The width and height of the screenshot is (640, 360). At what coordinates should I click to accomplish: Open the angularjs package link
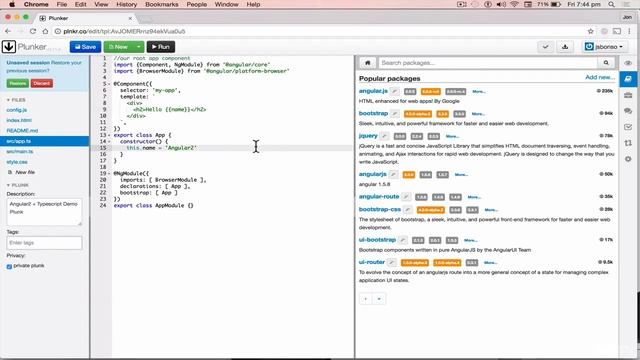coord(373,174)
